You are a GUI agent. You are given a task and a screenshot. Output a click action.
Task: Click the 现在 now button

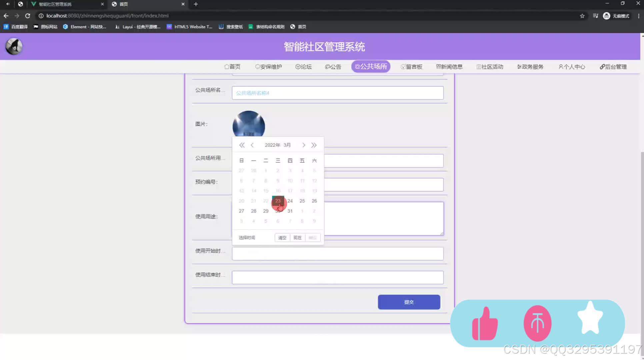pos(297,238)
